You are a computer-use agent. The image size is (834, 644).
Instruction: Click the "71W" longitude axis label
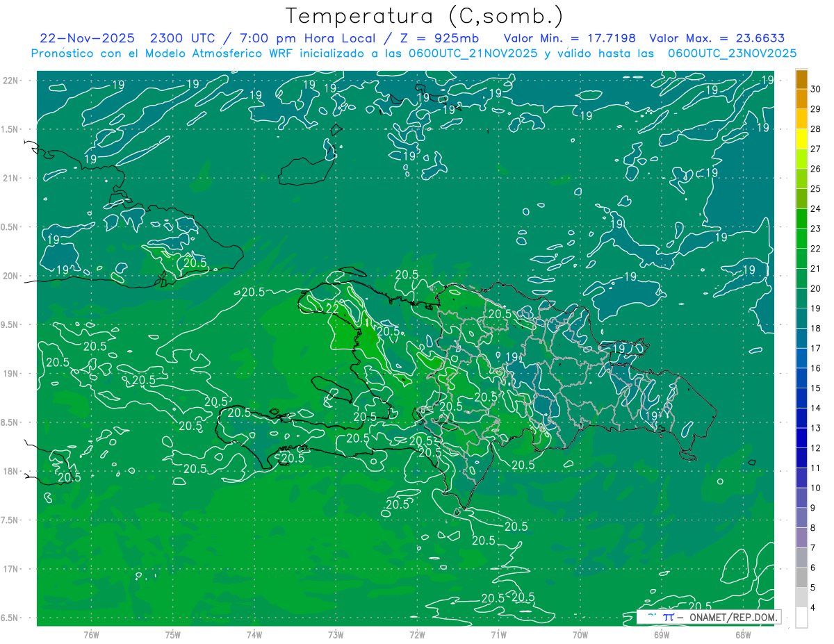[x=498, y=634]
